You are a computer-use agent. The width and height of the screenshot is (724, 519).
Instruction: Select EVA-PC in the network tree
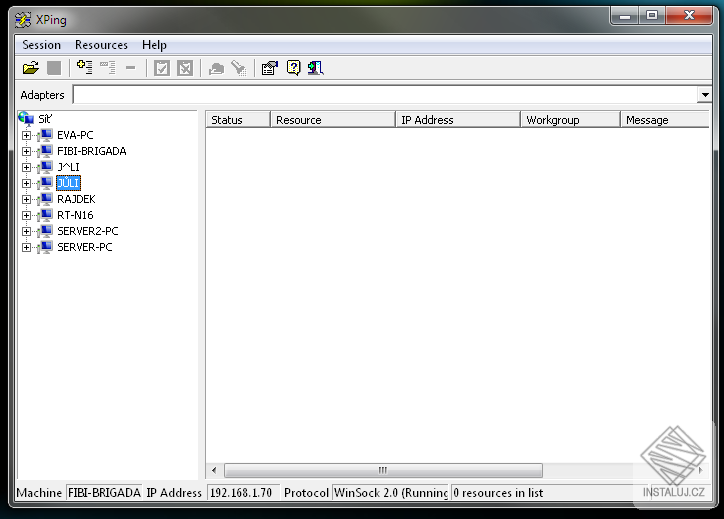(x=75, y=135)
